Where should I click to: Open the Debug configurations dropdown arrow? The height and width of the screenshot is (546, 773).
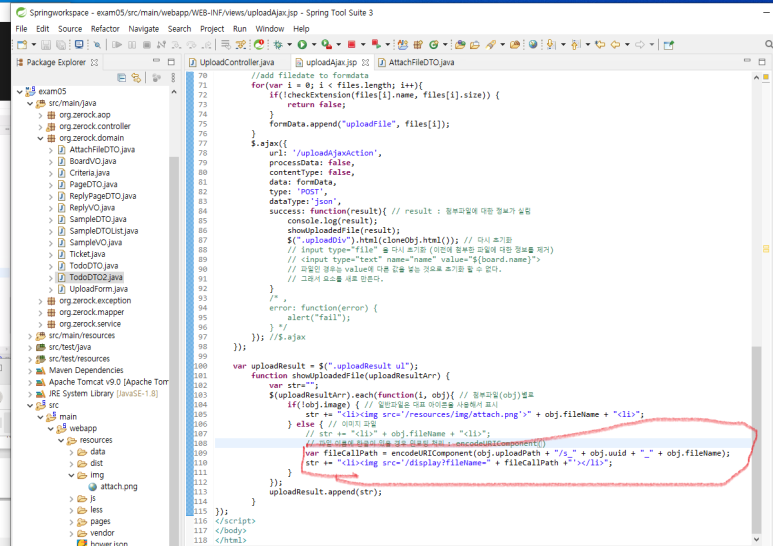click(x=289, y=45)
